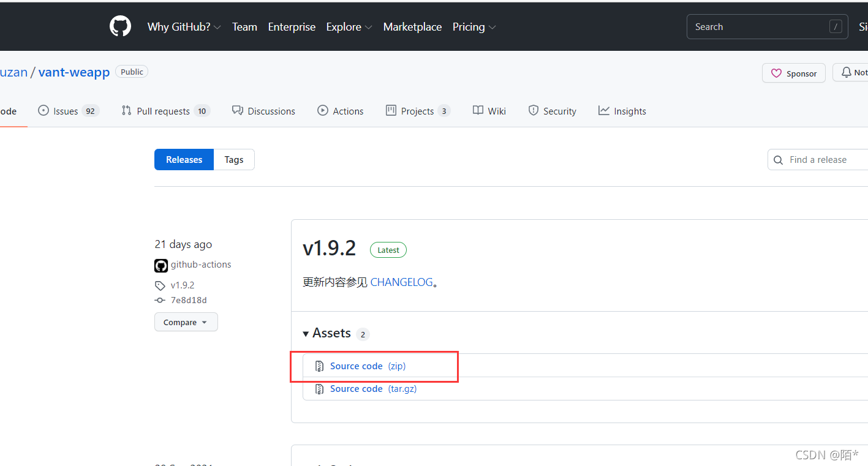This screenshot has width=868, height=466.
Task: Click the tag icon beside v1.9.2
Action: pyautogui.click(x=160, y=285)
